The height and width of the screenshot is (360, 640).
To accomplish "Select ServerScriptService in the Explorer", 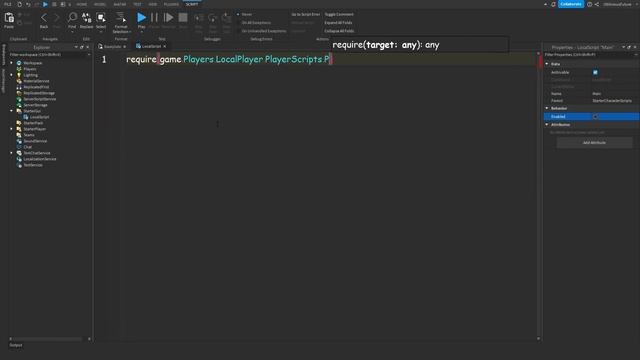I will tap(40, 99).
